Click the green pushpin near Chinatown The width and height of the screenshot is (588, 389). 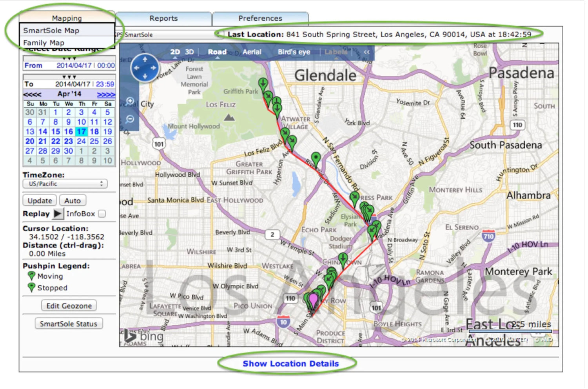(343, 259)
